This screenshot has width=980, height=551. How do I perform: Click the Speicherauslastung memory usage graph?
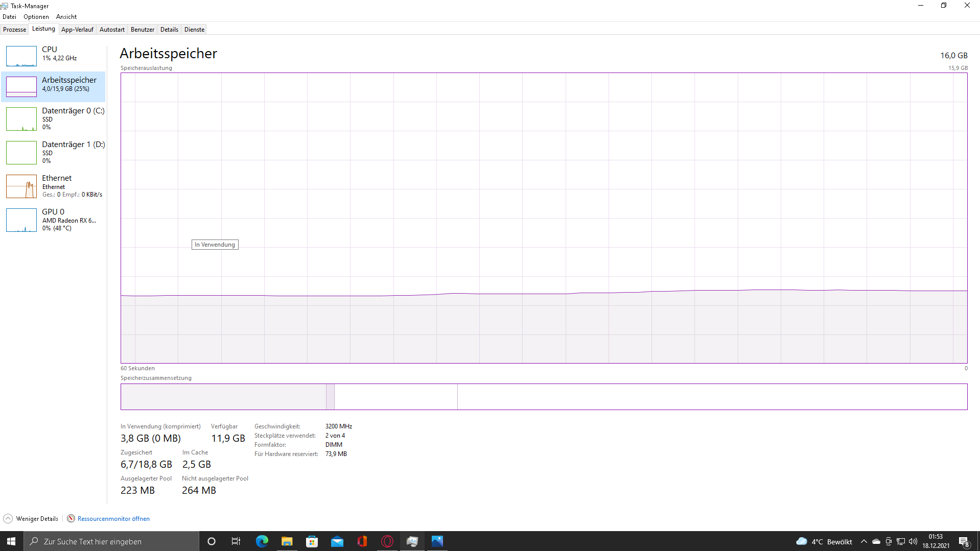[x=544, y=218]
